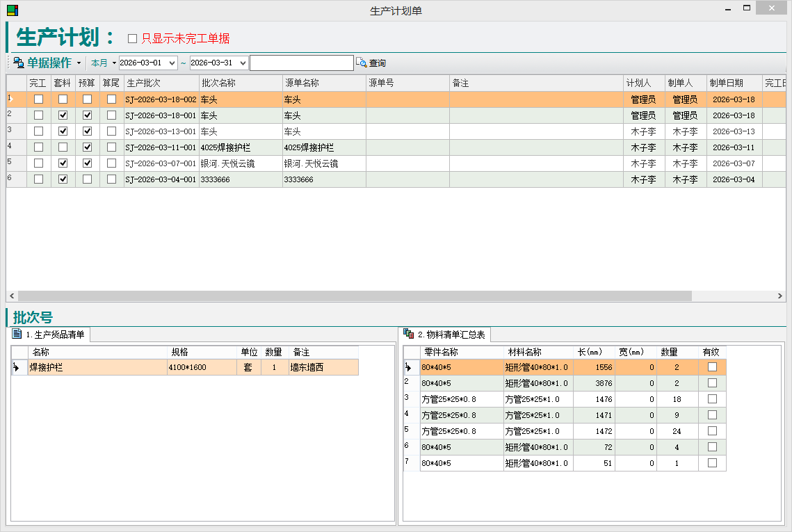The height and width of the screenshot is (532, 792).
Task: Click the left arrow on horizontal scrollbar
Action: click(13, 296)
